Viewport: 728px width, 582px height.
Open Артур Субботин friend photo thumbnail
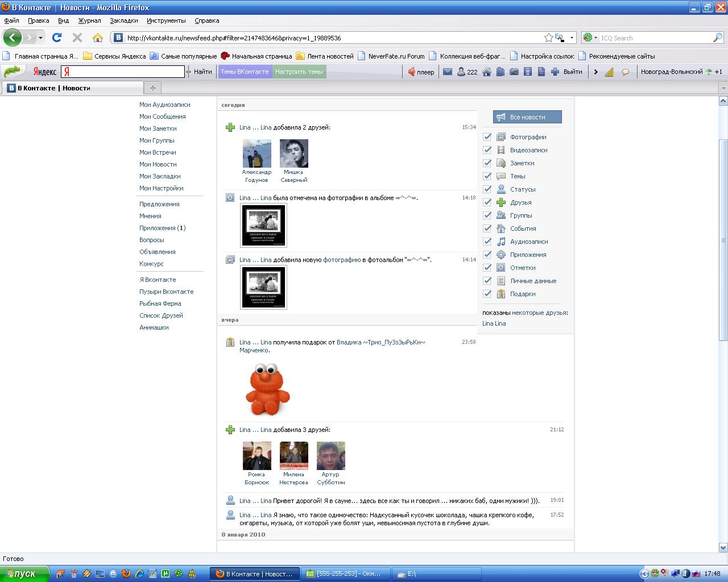pyautogui.click(x=331, y=456)
